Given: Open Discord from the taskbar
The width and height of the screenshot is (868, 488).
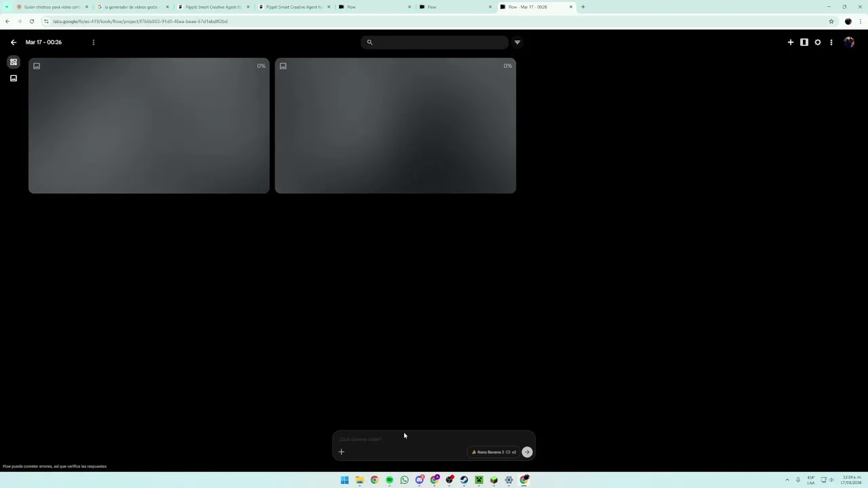Looking at the screenshot, I should [x=419, y=480].
